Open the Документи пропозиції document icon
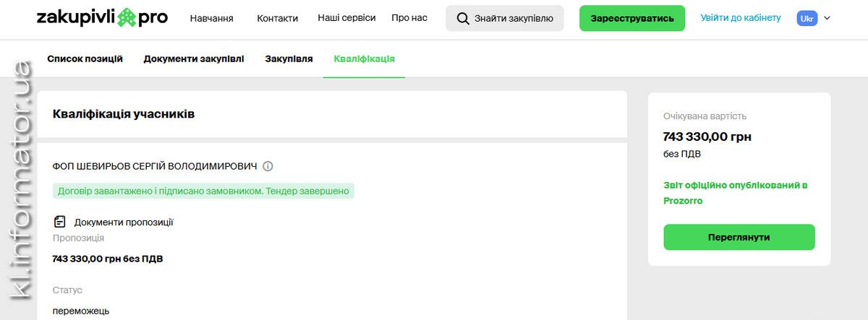This screenshot has height=320, width=868. coord(59,222)
